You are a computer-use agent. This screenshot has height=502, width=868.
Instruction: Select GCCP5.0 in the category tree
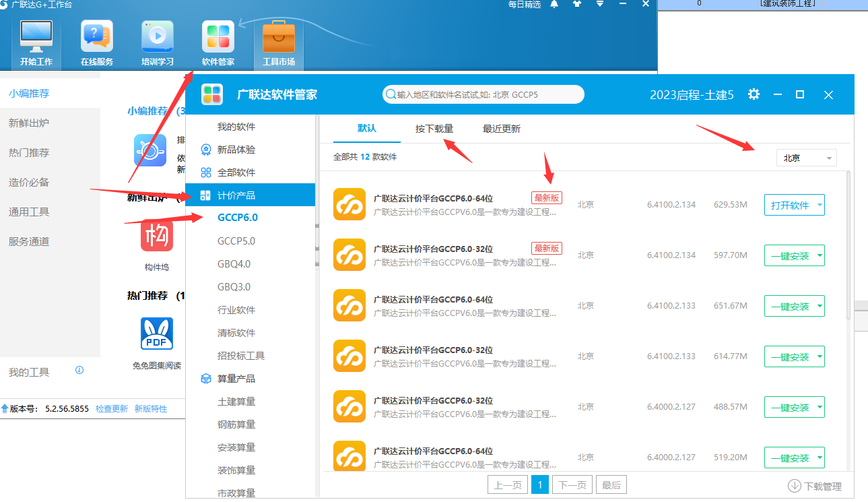tap(236, 241)
